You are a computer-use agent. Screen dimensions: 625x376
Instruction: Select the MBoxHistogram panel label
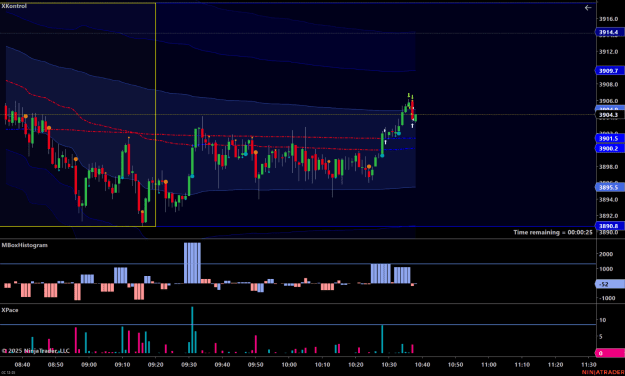pos(25,245)
